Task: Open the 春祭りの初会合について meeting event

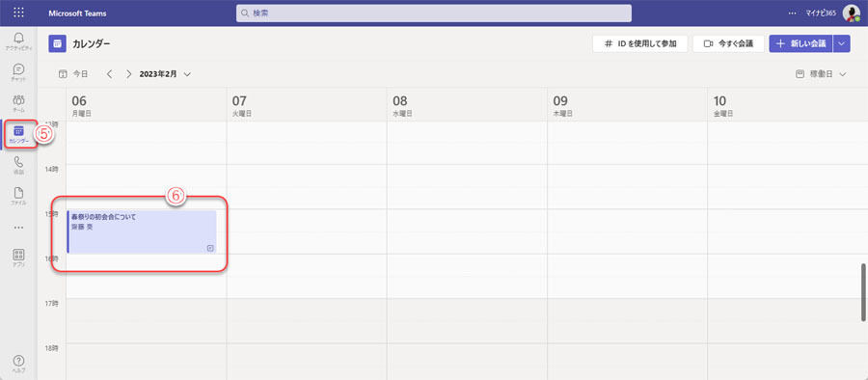Action: pyautogui.click(x=142, y=231)
